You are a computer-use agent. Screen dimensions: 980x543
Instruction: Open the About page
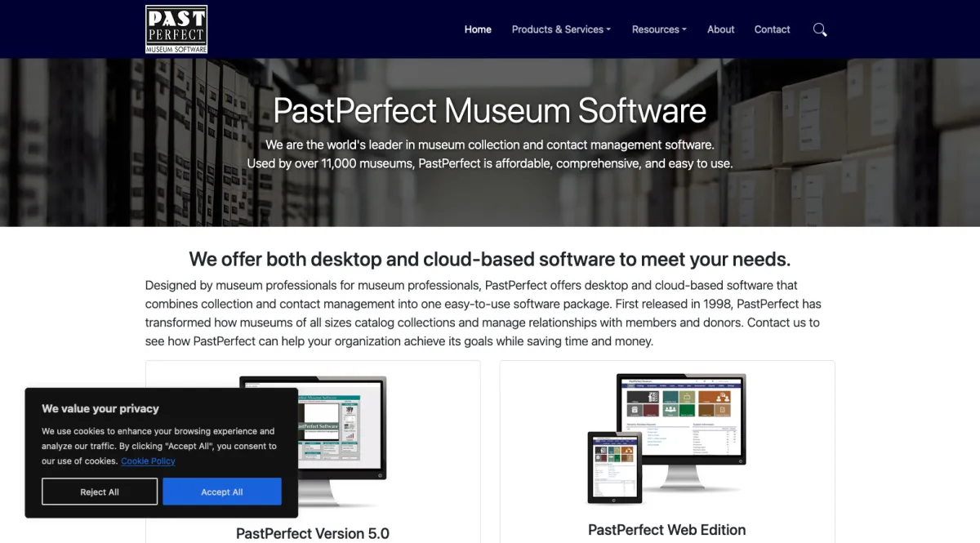[x=721, y=29]
